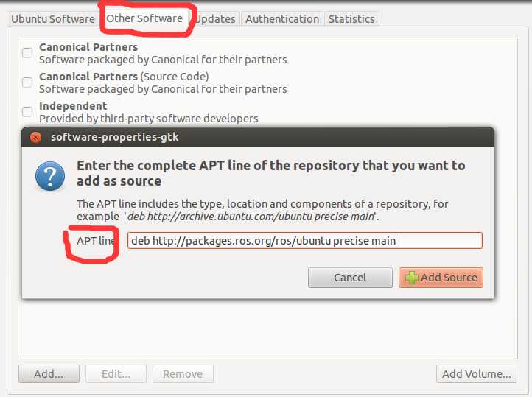Image resolution: width=532 pixels, height=397 pixels.
Task: Tick the Canonical Partners (Source Code) checkbox
Action: 27,82
